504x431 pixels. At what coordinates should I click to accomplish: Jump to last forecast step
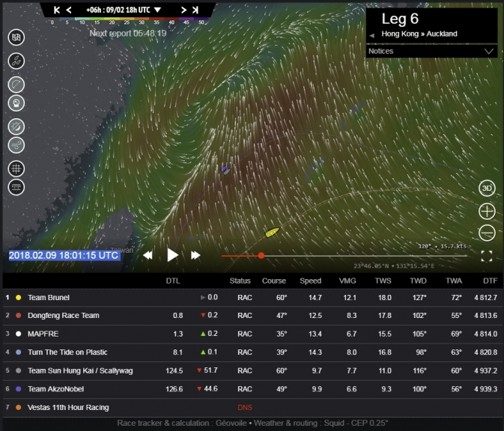[x=195, y=10]
